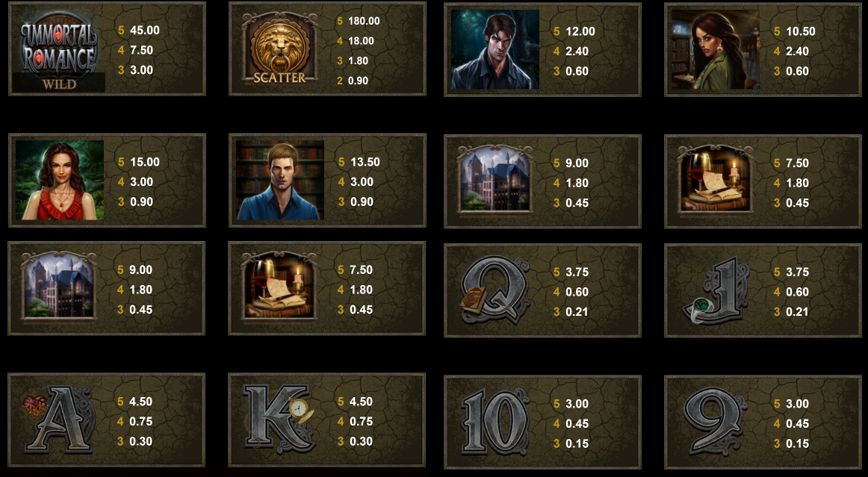The image size is (868, 477).
Task: Click the 3.75 payout beside the Q symbol
Action: point(577,272)
